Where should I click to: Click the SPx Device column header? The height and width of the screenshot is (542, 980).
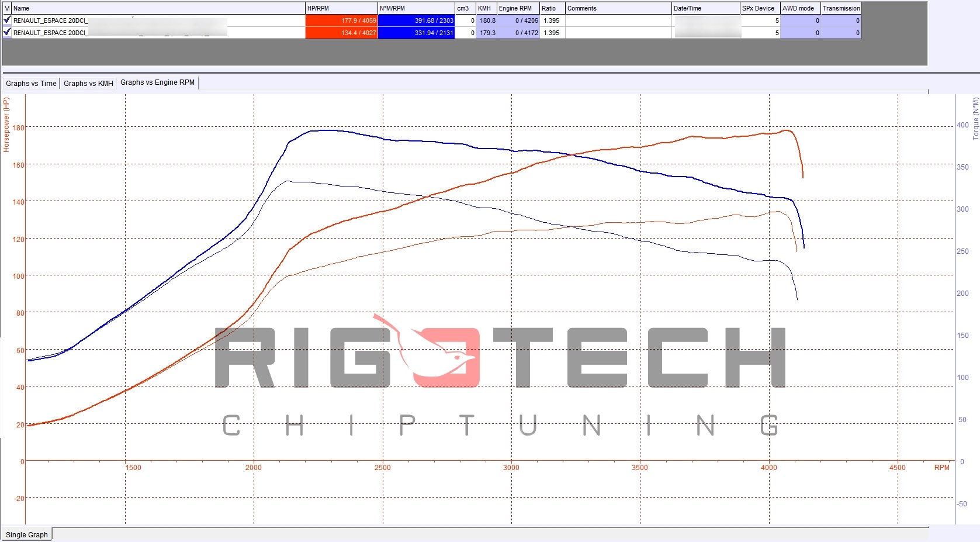[760, 8]
